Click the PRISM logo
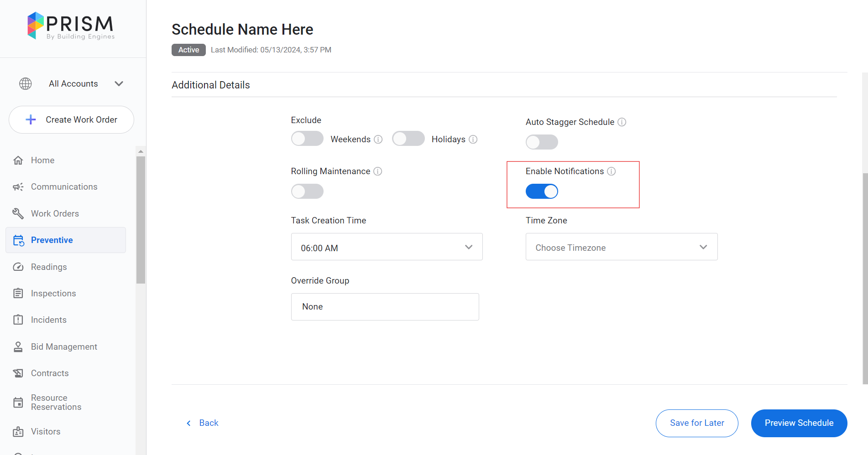Viewport: 868px width, 455px height. coord(71,26)
